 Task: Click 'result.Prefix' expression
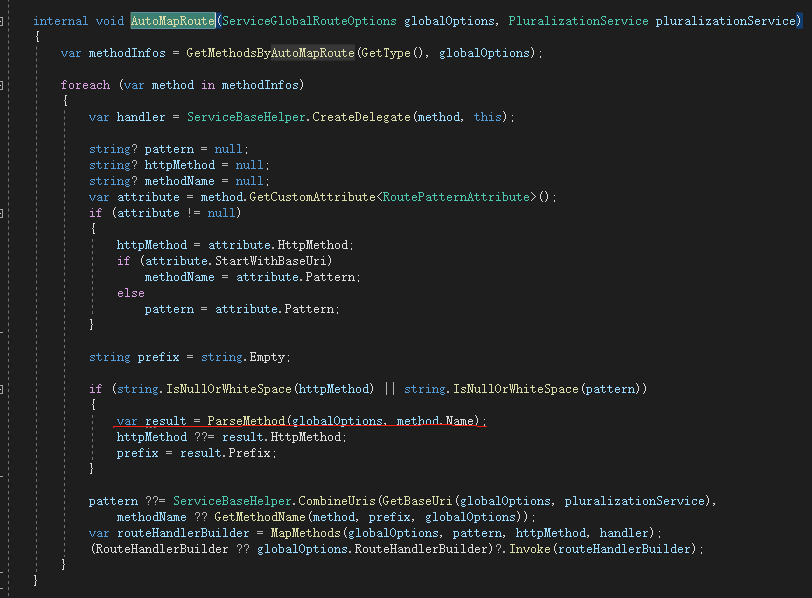pos(225,454)
